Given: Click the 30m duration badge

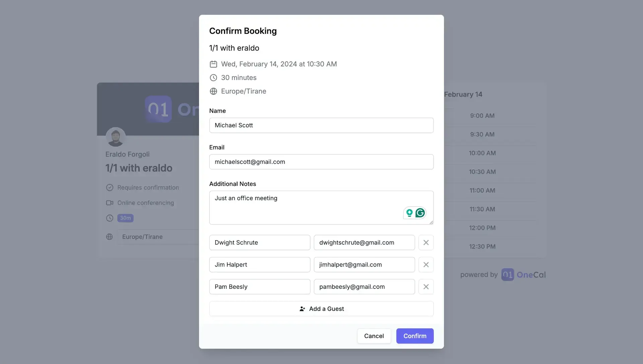Looking at the screenshot, I should (x=125, y=218).
